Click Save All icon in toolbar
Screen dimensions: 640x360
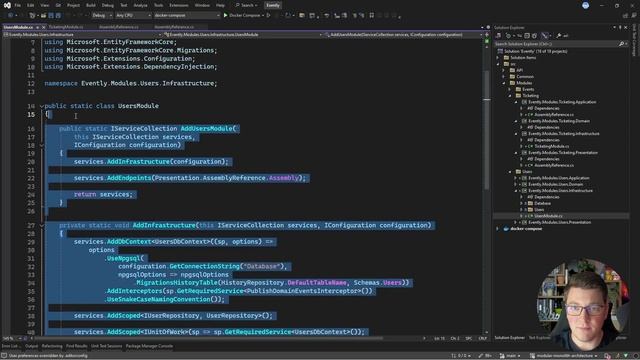tap(58, 16)
